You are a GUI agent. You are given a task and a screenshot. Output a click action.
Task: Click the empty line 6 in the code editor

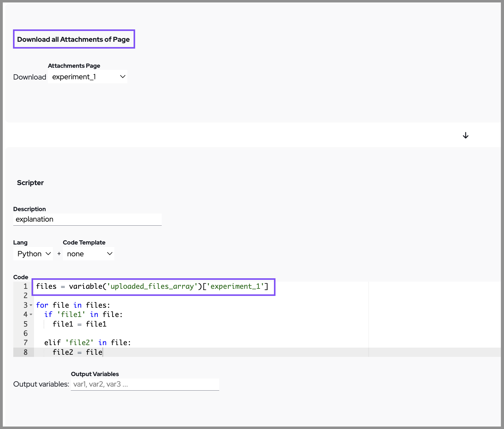click(x=124, y=333)
